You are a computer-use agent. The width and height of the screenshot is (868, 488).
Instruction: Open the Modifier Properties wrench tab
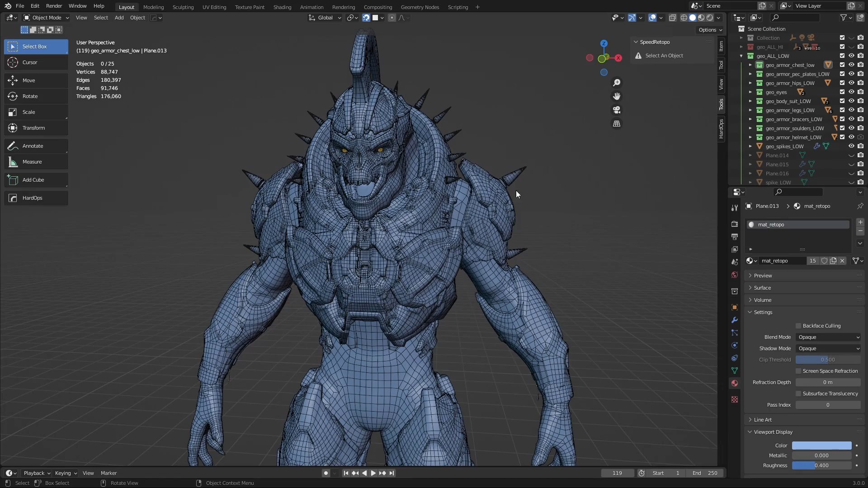735,320
